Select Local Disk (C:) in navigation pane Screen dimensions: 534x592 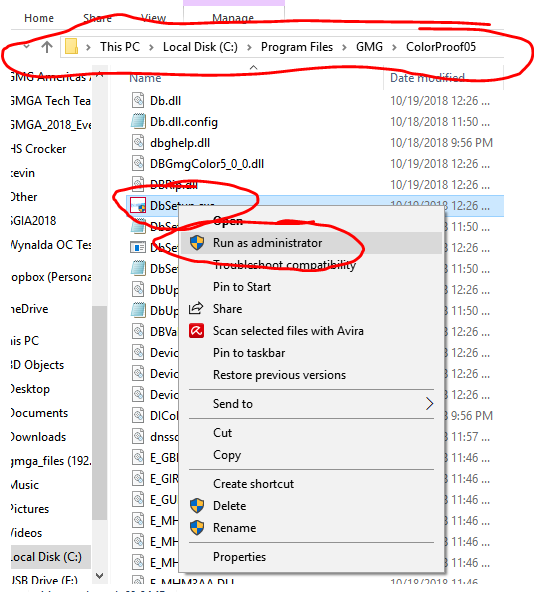(46, 557)
